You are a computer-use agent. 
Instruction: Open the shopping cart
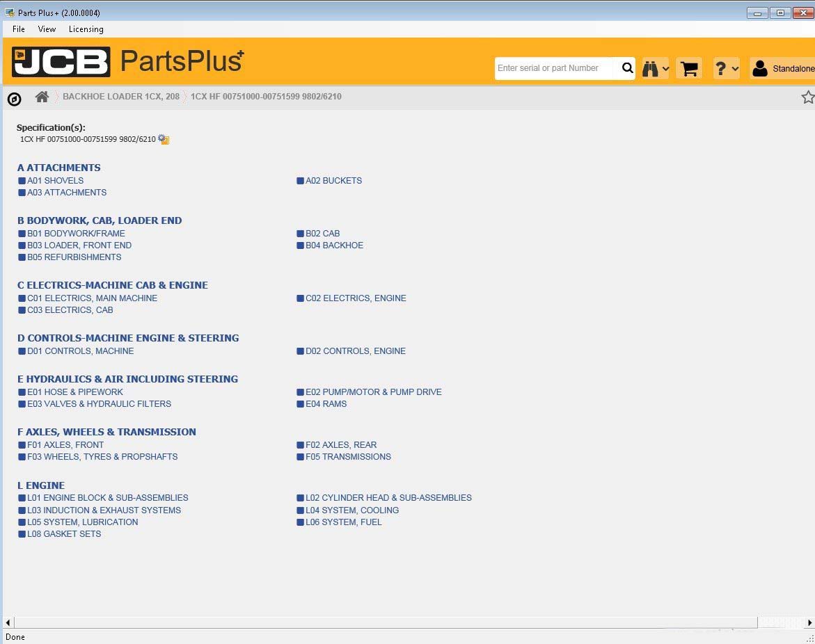coord(689,68)
